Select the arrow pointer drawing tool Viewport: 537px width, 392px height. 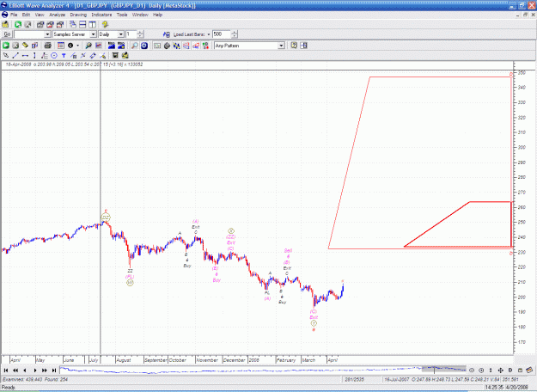pos(6,56)
